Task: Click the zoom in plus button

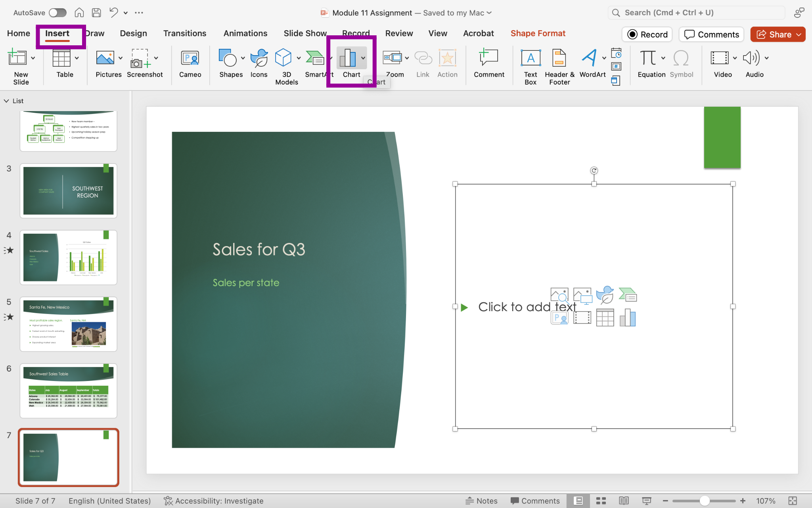Action: [743, 501]
